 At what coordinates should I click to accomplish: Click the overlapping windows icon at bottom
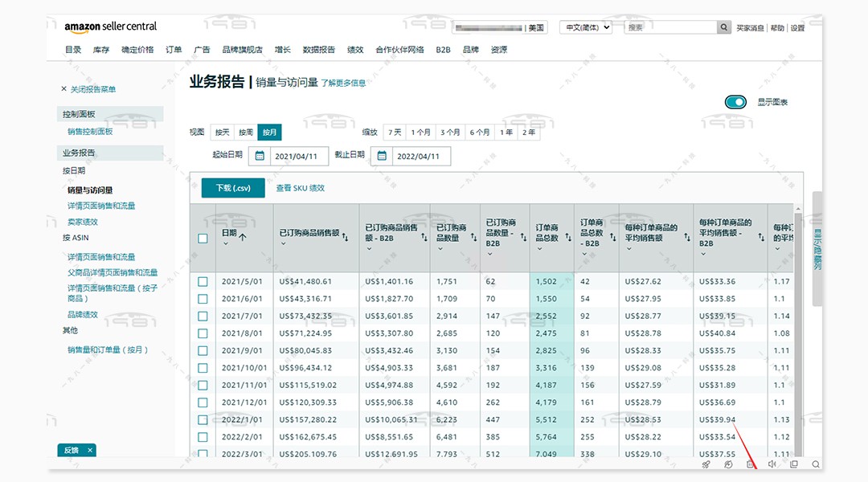tap(794, 464)
